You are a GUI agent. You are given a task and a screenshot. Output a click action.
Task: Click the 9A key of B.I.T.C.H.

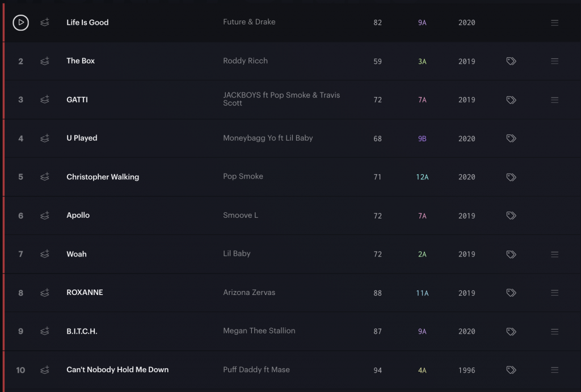coord(422,332)
